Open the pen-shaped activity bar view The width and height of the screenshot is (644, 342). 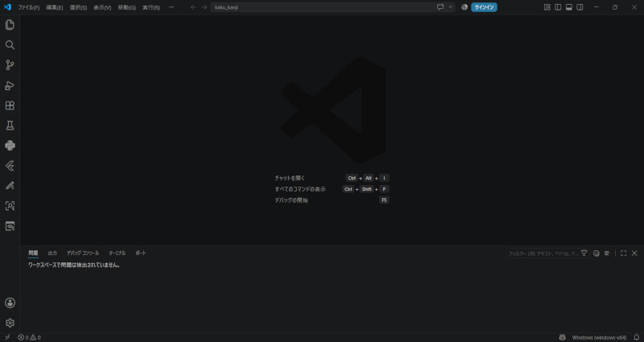10,186
